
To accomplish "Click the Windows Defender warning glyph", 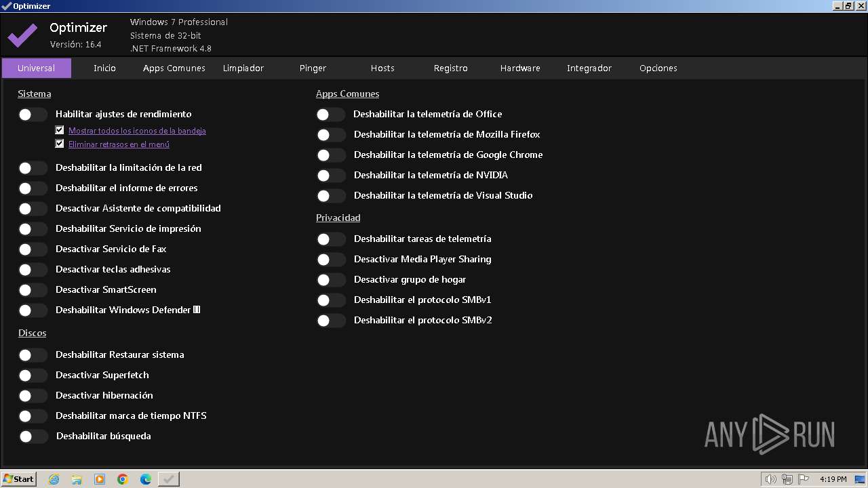I will [x=197, y=310].
